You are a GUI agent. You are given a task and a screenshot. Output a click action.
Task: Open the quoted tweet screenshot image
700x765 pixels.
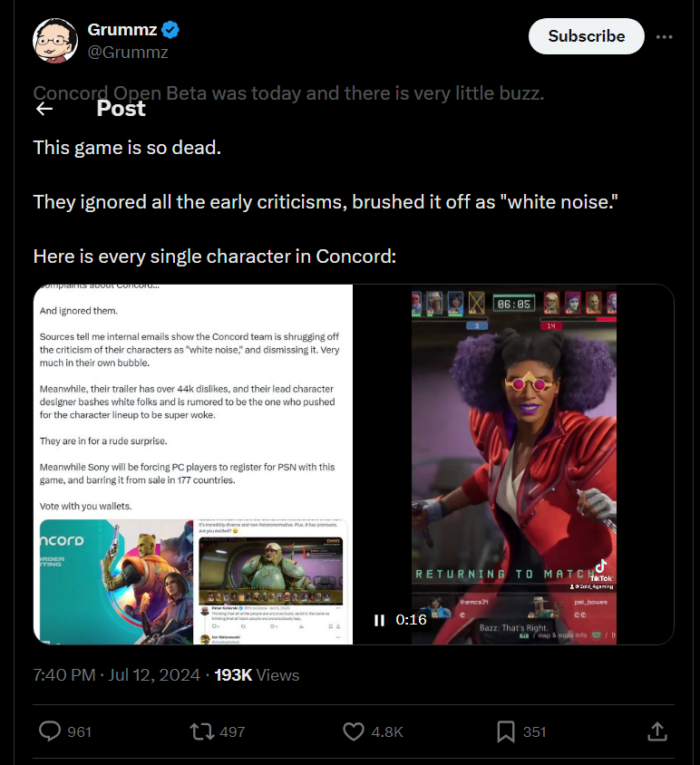point(193,464)
